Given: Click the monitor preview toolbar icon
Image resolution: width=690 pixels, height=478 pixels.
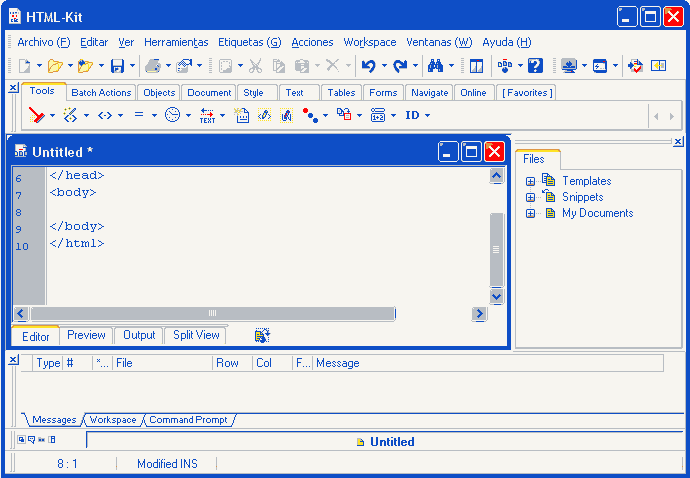Looking at the screenshot, I should pyautogui.click(x=569, y=66).
